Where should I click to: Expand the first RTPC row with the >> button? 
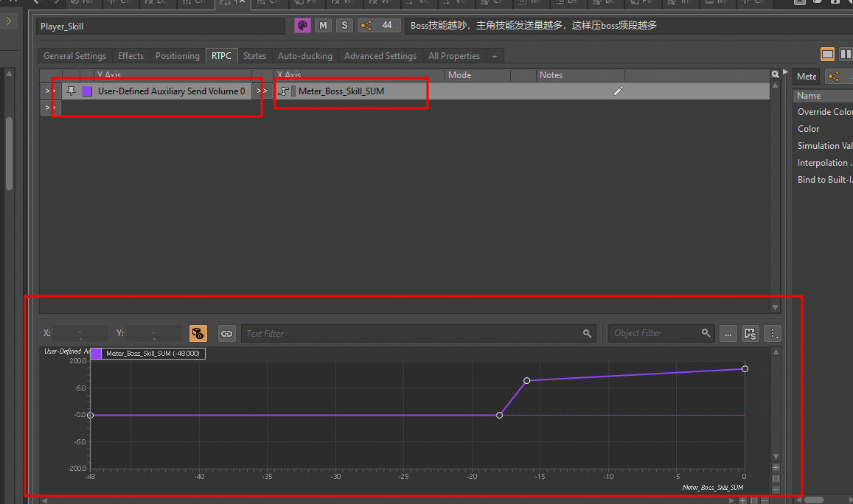pos(51,91)
